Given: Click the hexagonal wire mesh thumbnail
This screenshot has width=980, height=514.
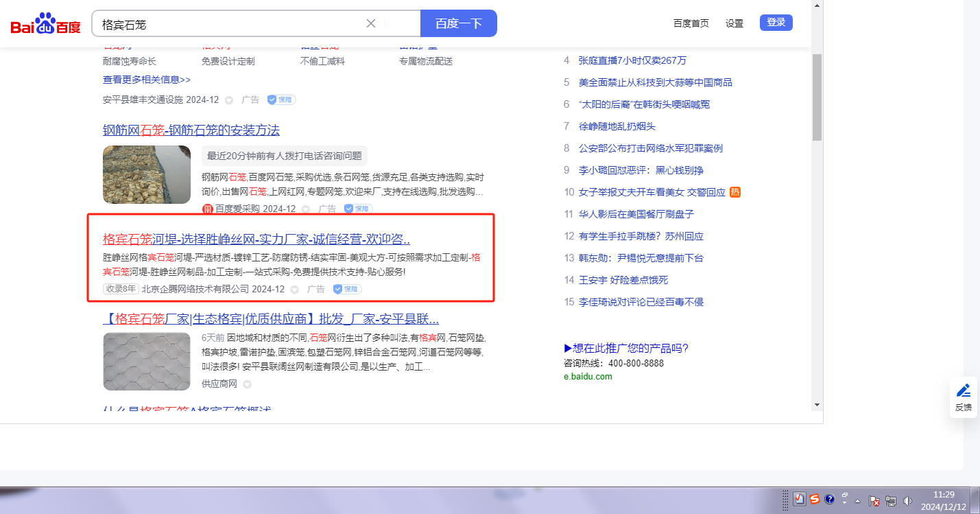Looking at the screenshot, I should [x=147, y=362].
